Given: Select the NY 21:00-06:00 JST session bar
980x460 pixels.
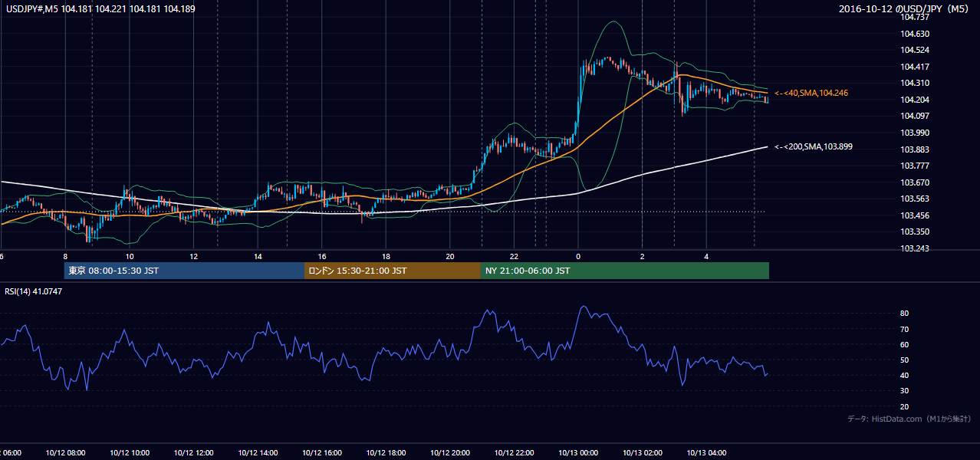Looking at the screenshot, I should tap(625, 271).
